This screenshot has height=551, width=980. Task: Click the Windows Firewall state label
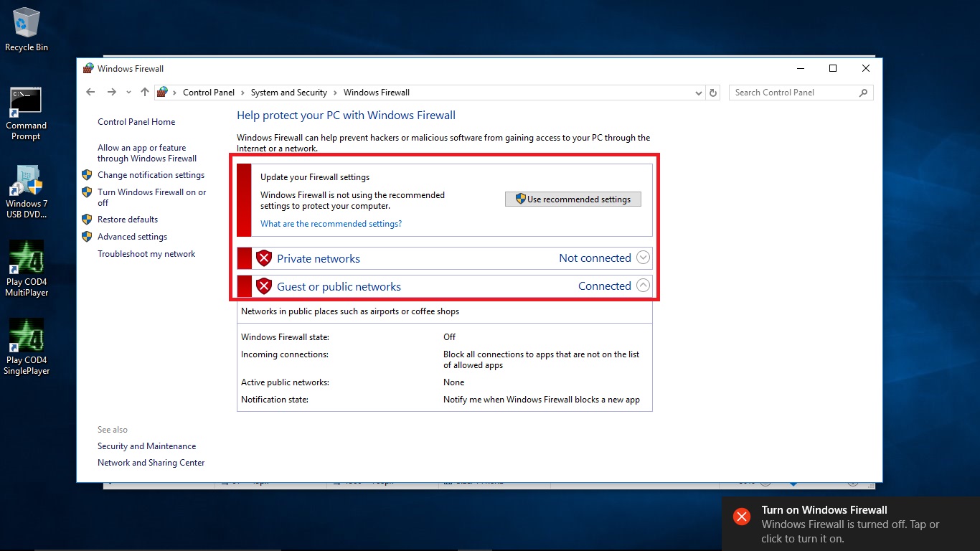[285, 337]
